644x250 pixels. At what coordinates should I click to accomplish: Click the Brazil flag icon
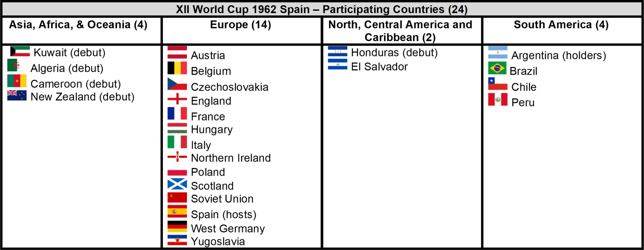coord(497,68)
